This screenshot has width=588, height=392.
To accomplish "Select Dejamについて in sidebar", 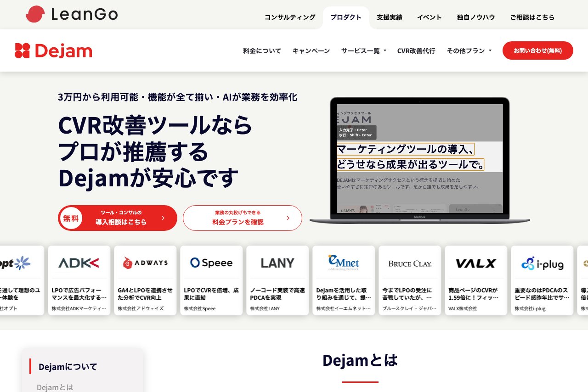I will [x=68, y=367].
